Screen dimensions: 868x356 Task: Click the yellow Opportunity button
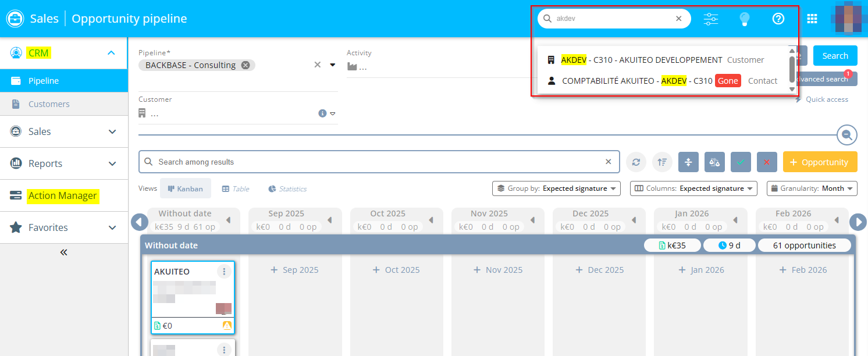tap(820, 162)
